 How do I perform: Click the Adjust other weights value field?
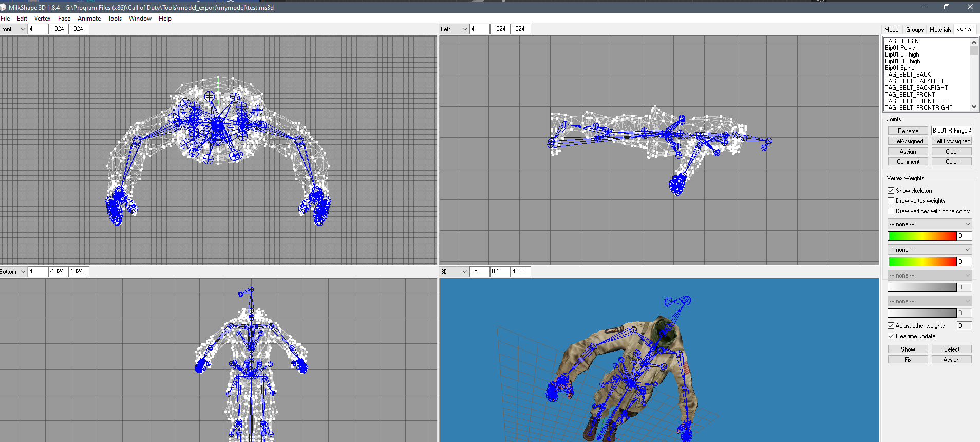(965, 326)
